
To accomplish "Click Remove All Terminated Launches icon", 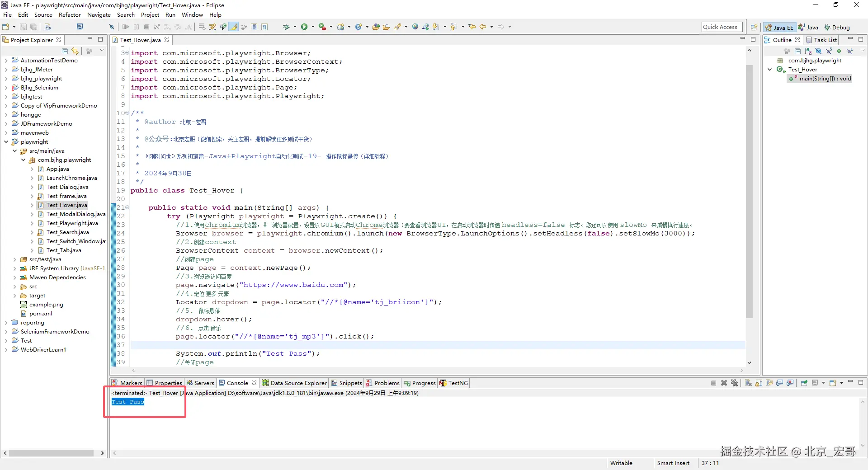I will (734, 383).
